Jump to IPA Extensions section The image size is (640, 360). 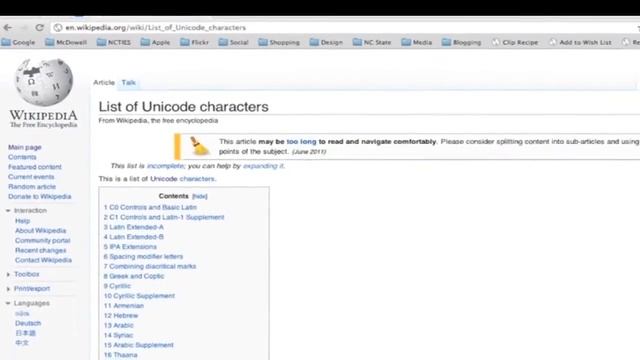[x=130, y=247]
